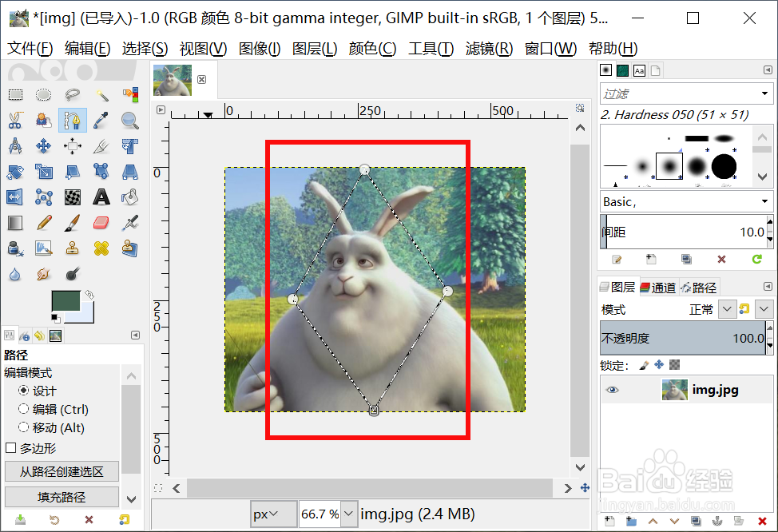Open the layer mode 正常 dropdown
Image resolution: width=778 pixels, height=532 pixels.
[727, 309]
